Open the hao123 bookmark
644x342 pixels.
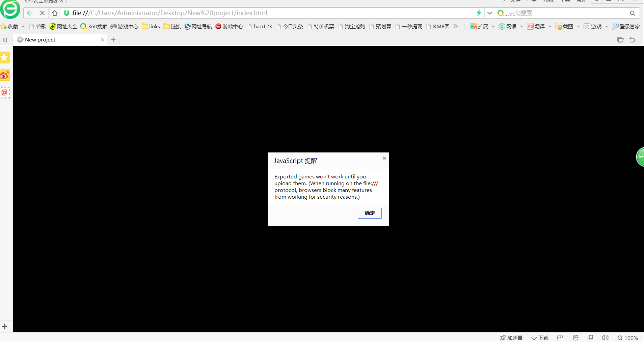(259, 26)
